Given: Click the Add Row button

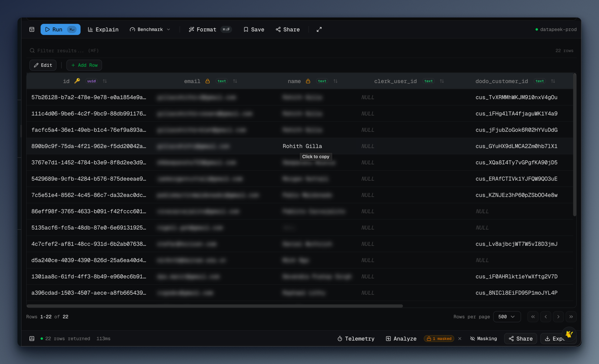Looking at the screenshot, I should tap(84, 65).
